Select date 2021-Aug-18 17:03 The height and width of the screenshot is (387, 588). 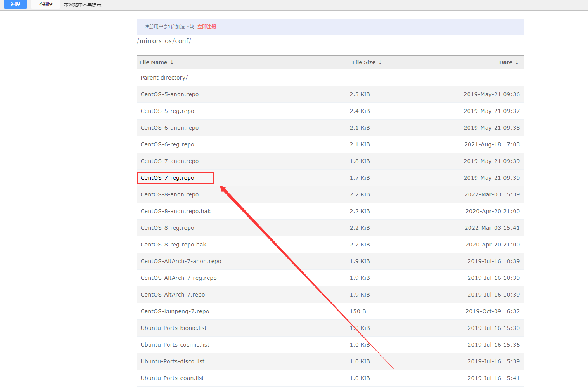[492, 144]
